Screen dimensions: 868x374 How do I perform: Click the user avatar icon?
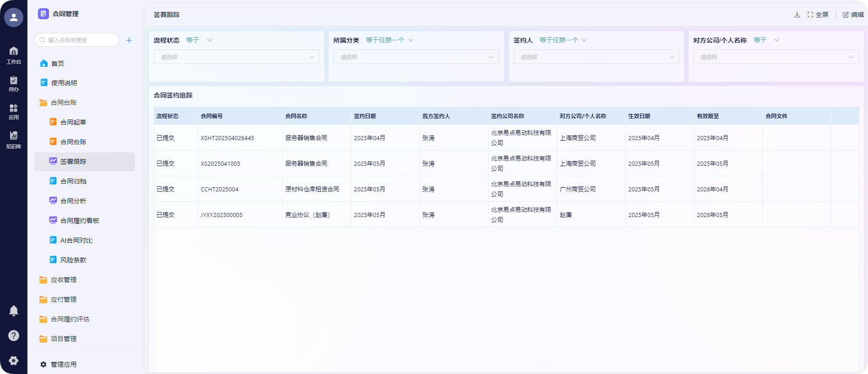coord(14,17)
